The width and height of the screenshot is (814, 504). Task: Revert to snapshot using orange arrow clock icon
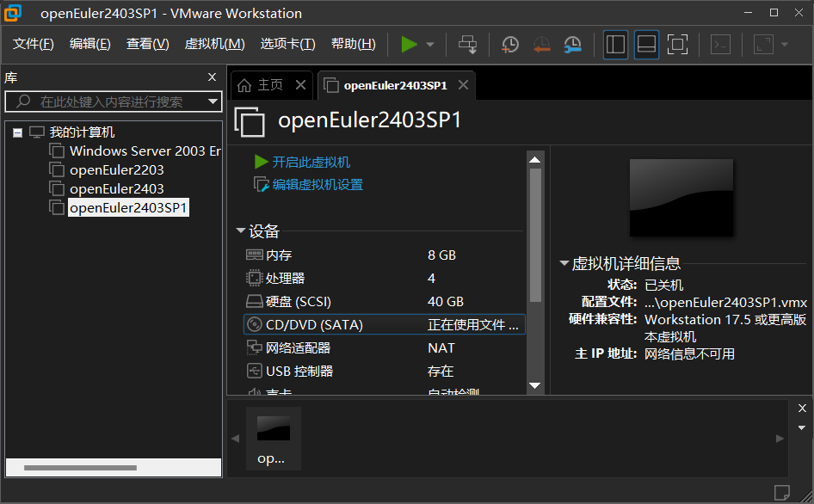(541, 45)
